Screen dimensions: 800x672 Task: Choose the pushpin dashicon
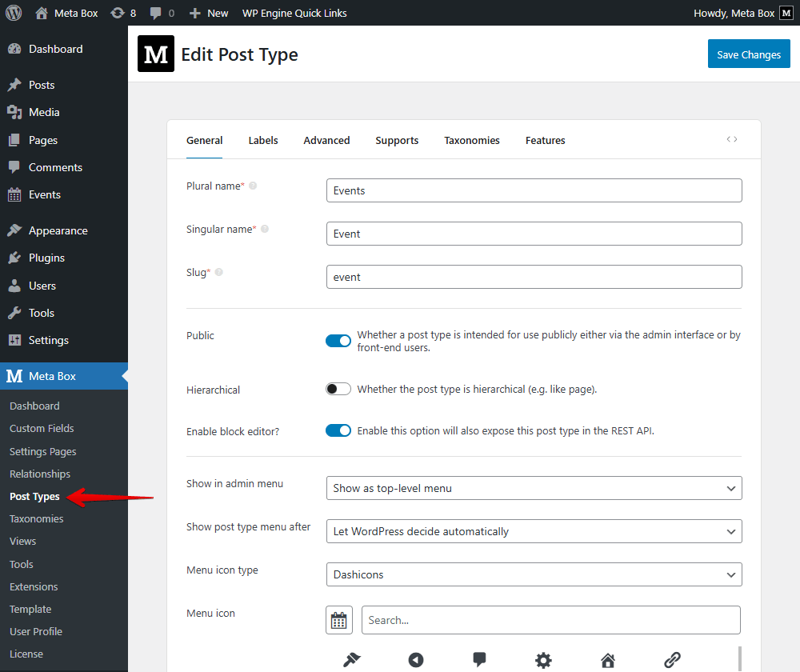pos(351,660)
